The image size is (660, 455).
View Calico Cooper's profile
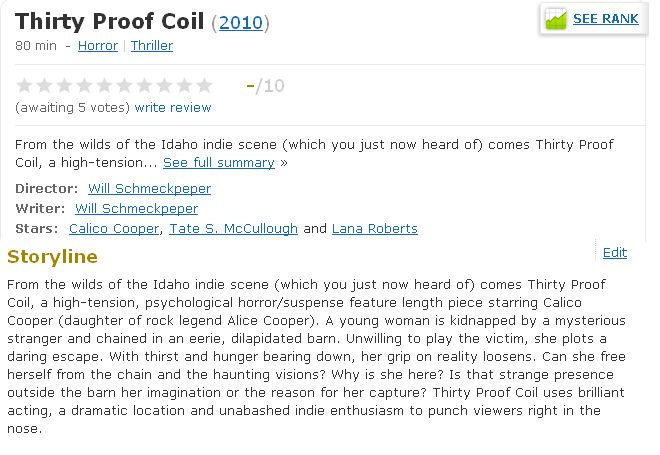pyautogui.click(x=114, y=229)
